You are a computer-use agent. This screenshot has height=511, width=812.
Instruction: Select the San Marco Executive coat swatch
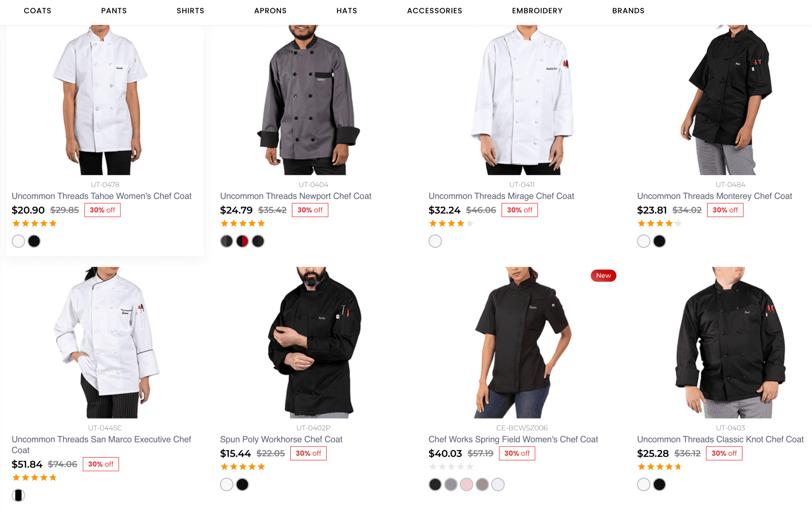[x=18, y=495]
